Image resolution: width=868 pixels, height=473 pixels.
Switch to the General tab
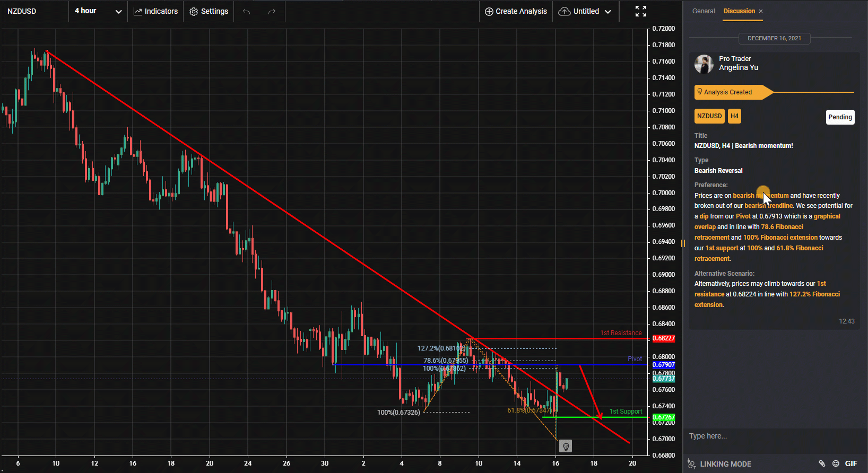coord(704,11)
